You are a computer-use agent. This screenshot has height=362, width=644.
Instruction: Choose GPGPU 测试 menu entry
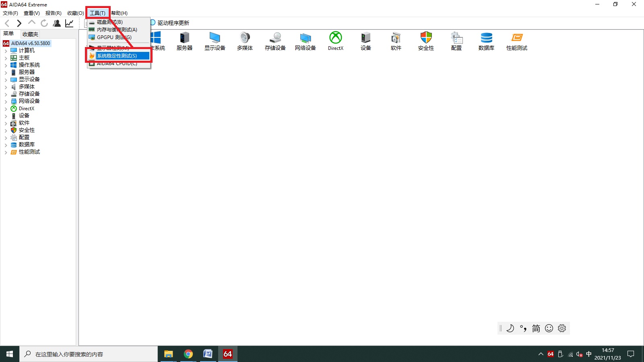point(114,37)
